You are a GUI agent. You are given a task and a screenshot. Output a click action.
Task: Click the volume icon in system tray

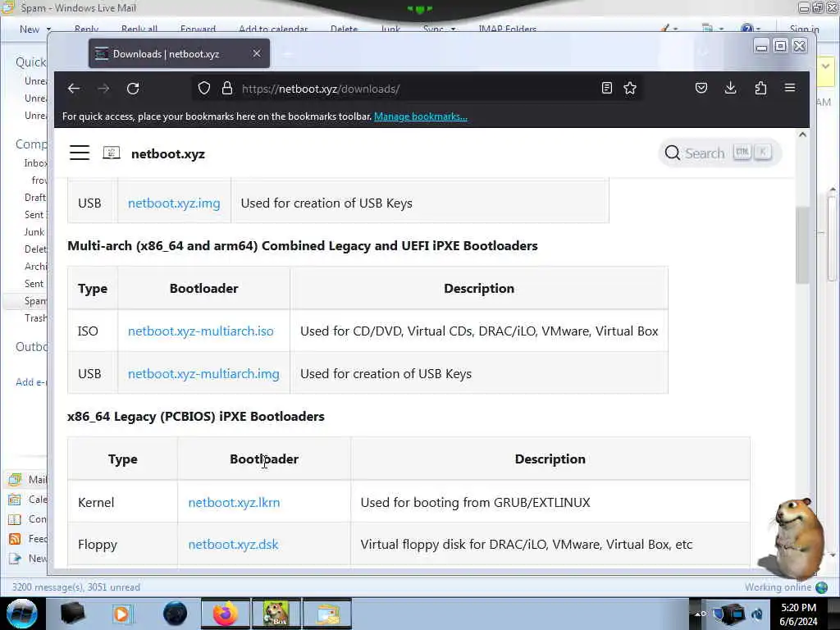pyautogui.click(x=757, y=614)
